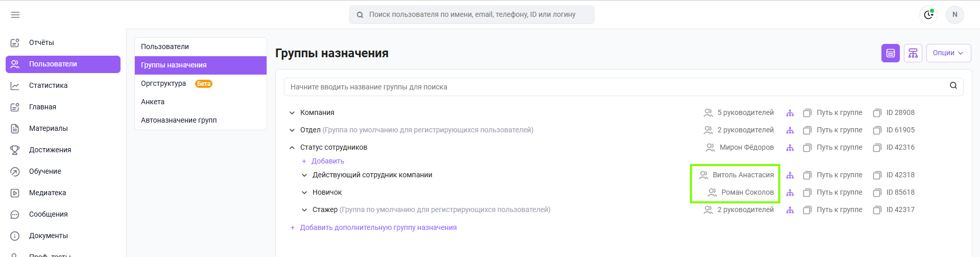Open Анкета submenu tab
Viewport: 980px width, 257px height.
coord(201,102)
